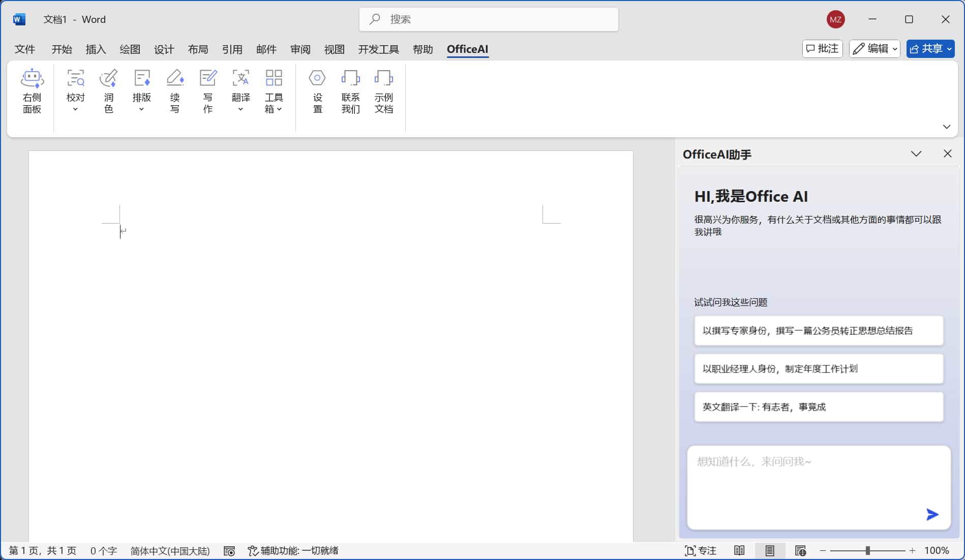The image size is (965, 560).
Task: Switch to the 审阅 review tab
Action: 300,49
